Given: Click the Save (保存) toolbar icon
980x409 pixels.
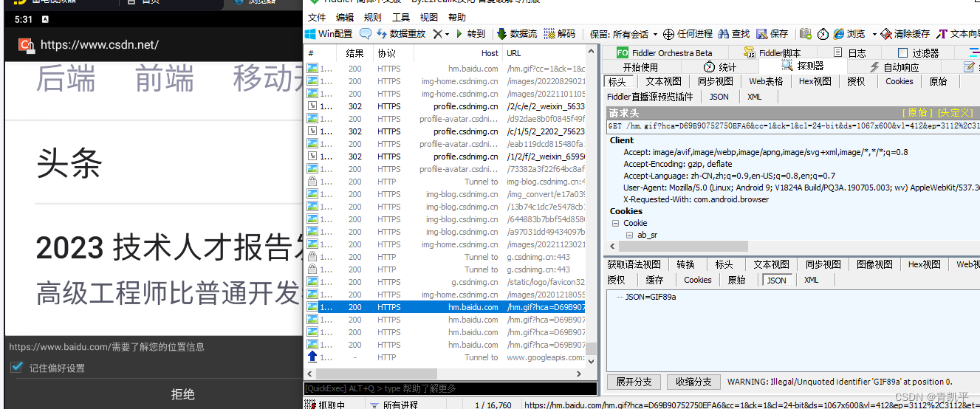Looking at the screenshot, I should click(761, 34).
